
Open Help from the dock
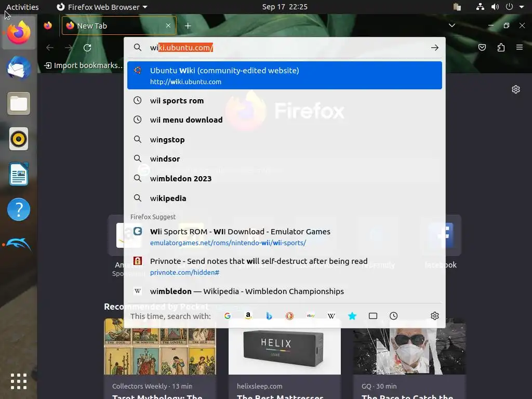click(19, 209)
